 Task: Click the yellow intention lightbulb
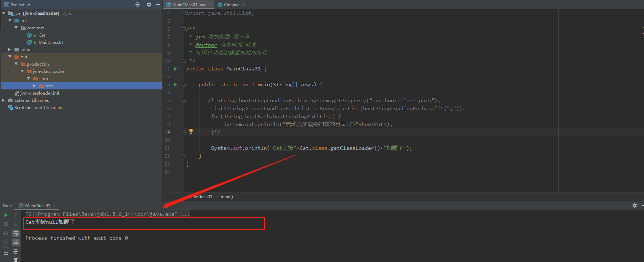point(191,131)
